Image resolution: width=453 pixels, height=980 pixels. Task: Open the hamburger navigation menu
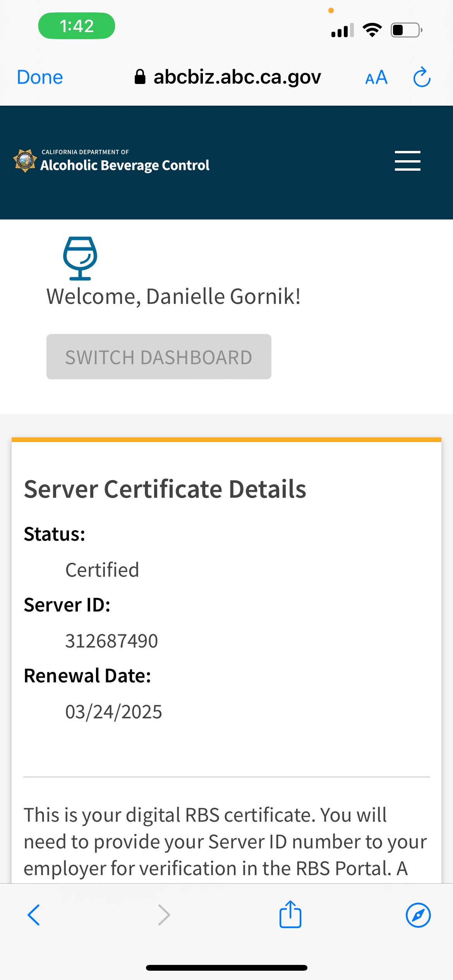point(407,161)
